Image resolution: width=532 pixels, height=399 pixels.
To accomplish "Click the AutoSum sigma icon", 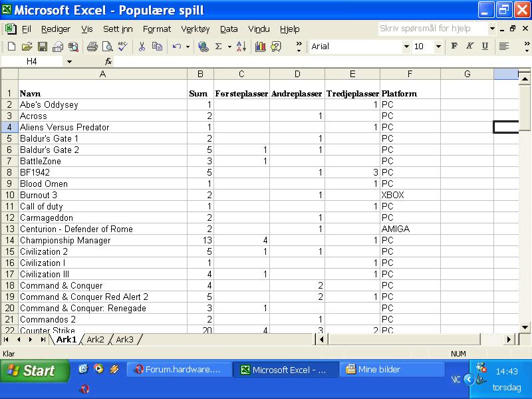I will (219, 47).
